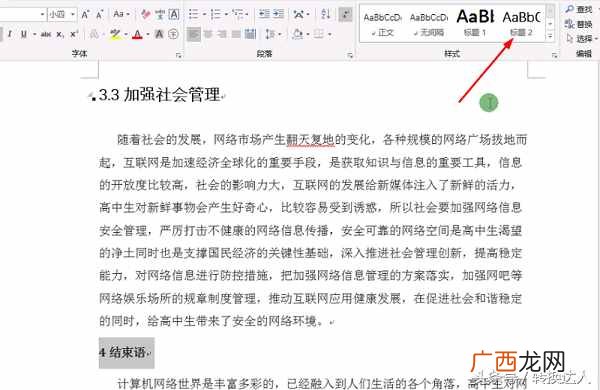This screenshot has width=600, height=390.
Task: Open the font name dropdown
Action: tap(42, 15)
